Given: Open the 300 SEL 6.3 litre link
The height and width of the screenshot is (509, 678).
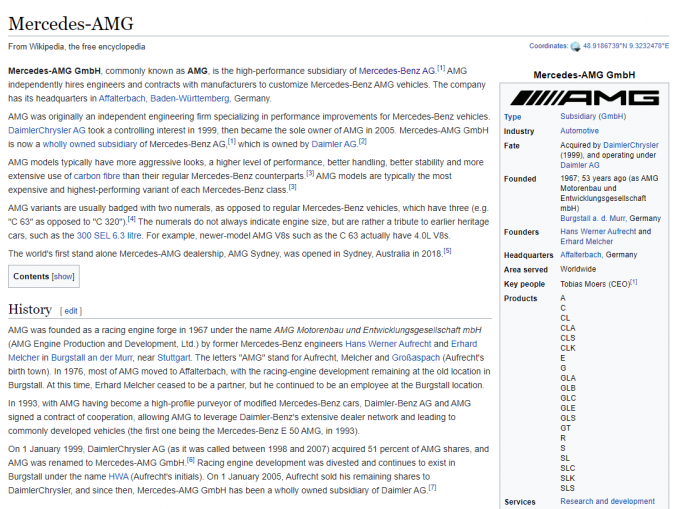Looking at the screenshot, I should pyautogui.click(x=109, y=236).
